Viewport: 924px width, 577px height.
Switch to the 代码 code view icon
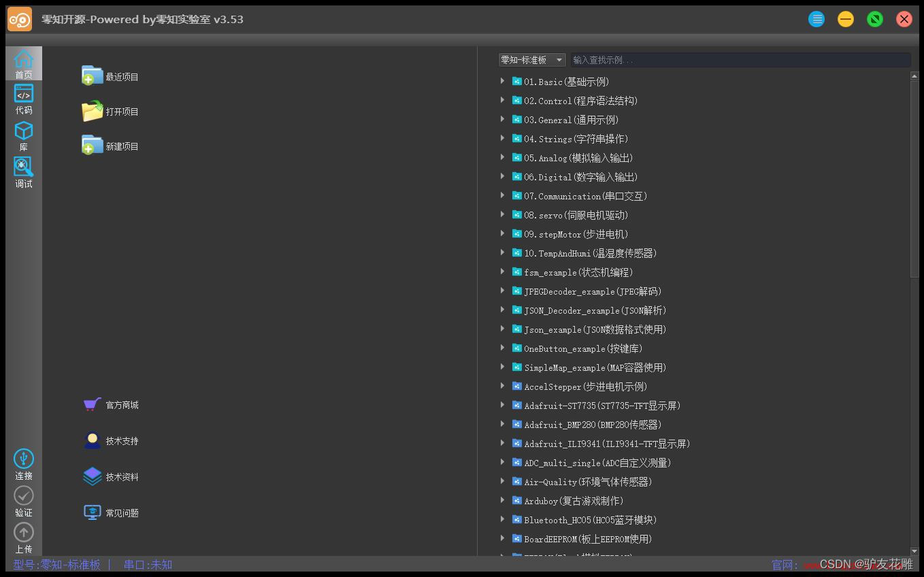click(x=24, y=93)
